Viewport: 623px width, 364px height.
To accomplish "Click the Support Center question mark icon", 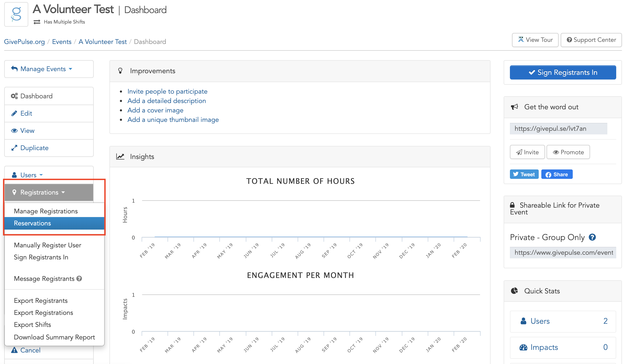I will pos(569,40).
